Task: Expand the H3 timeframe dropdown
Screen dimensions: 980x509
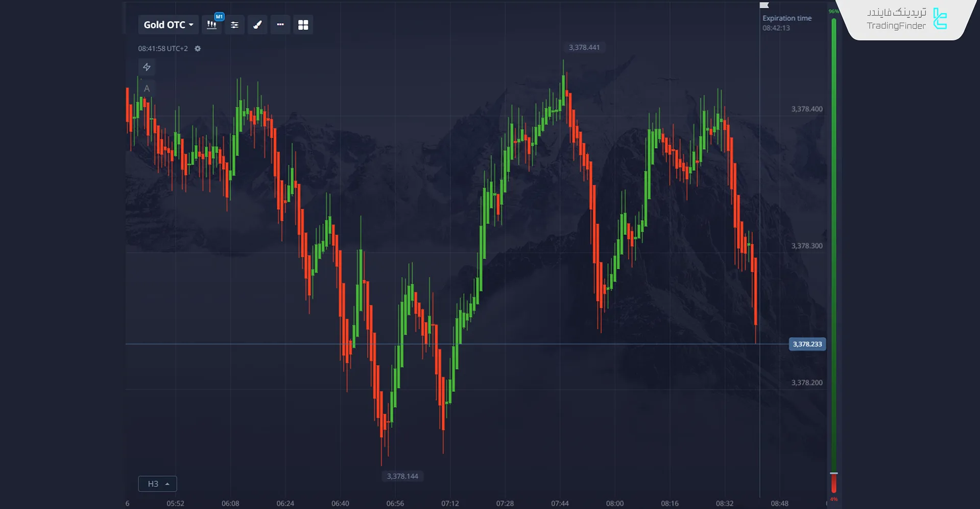Action: point(157,483)
